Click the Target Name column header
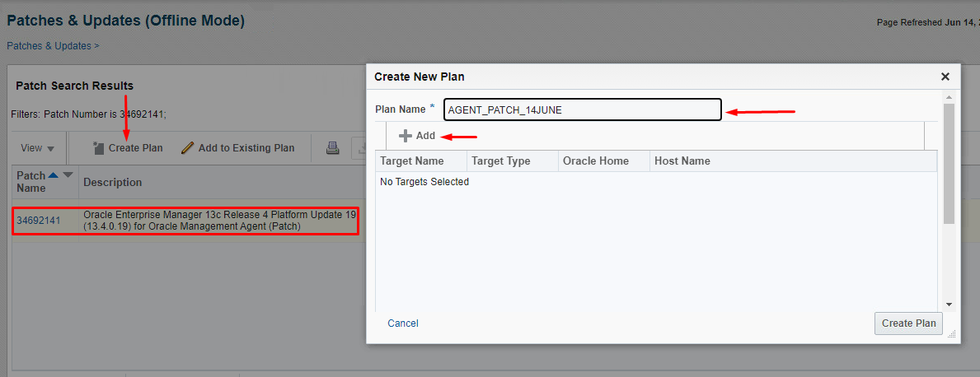Viewport: 980px width, 377px height. 420,161
